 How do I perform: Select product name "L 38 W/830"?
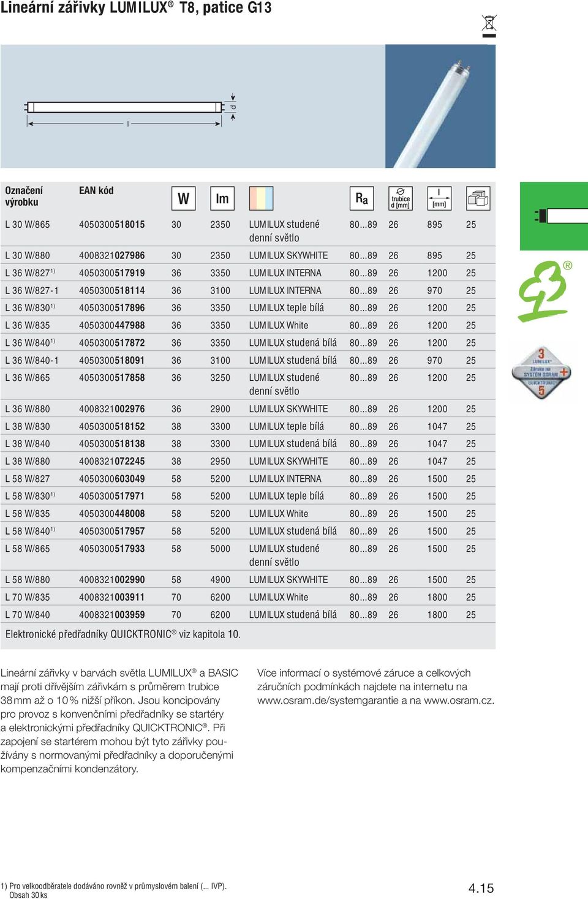click(28, 426)
